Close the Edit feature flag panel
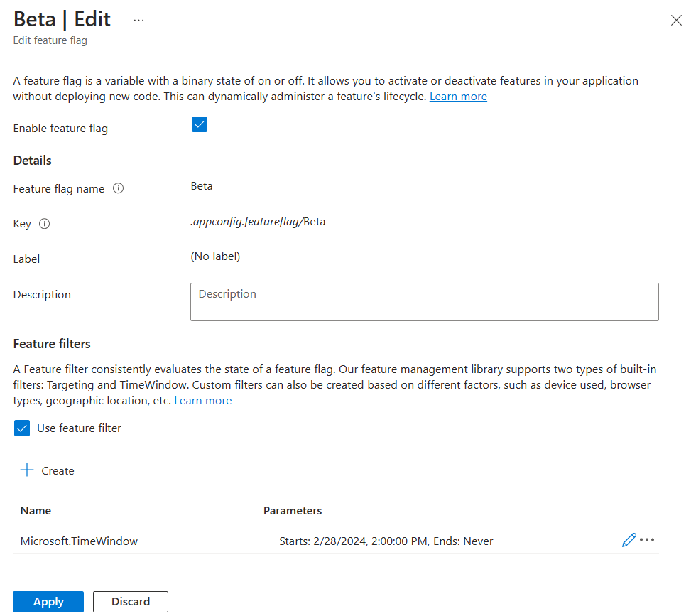The image size is (691, 616). [676, 21]
